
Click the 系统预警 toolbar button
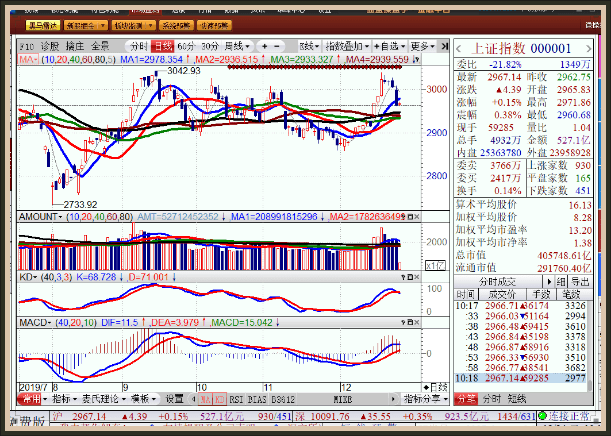click(x=176, y=26)
